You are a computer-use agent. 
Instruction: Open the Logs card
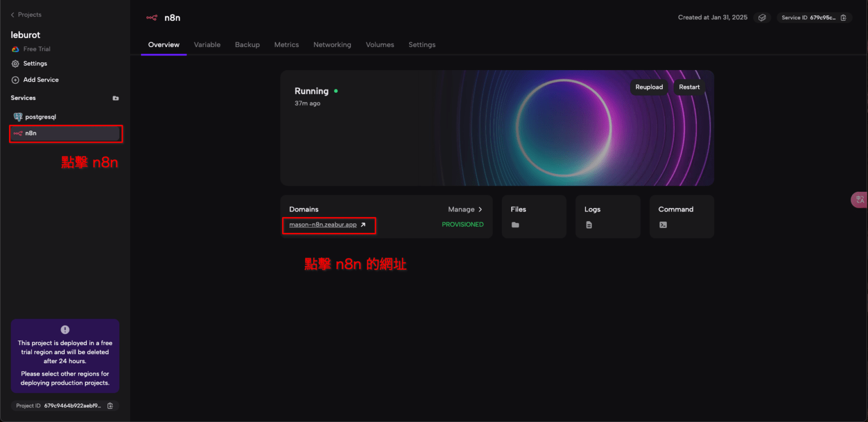pyautogui.click(x=608, y=217)
